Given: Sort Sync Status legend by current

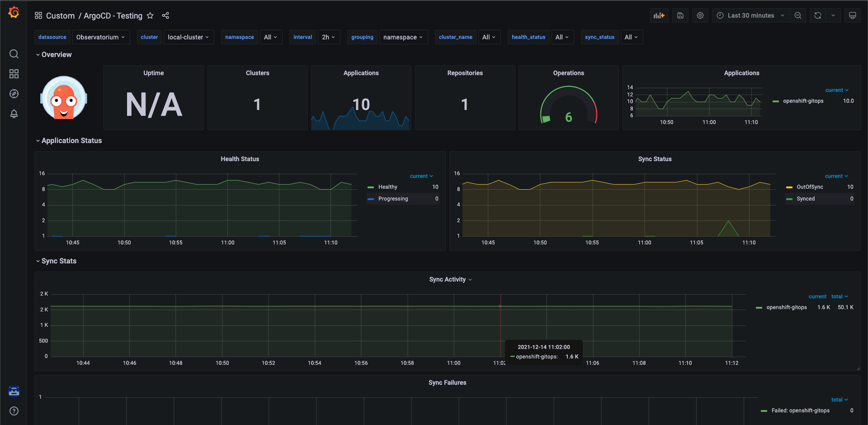Looking at the screenshot, I should point(836,176).
